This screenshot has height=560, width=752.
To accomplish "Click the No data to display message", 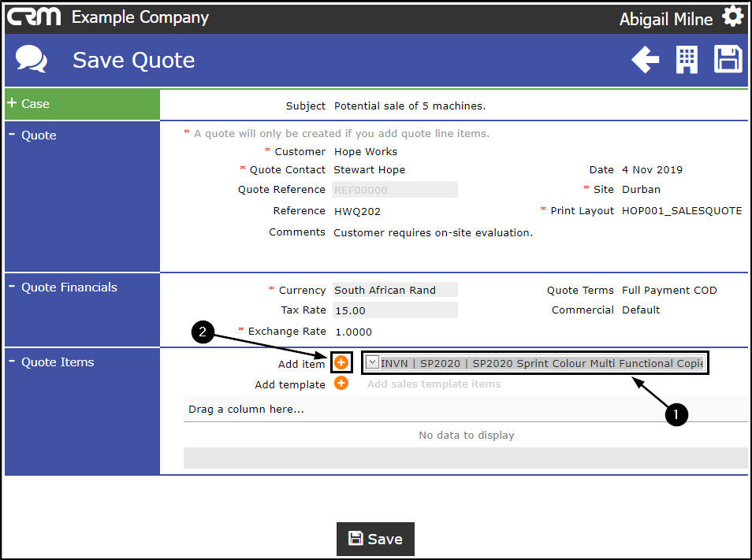I will (466, 435).
